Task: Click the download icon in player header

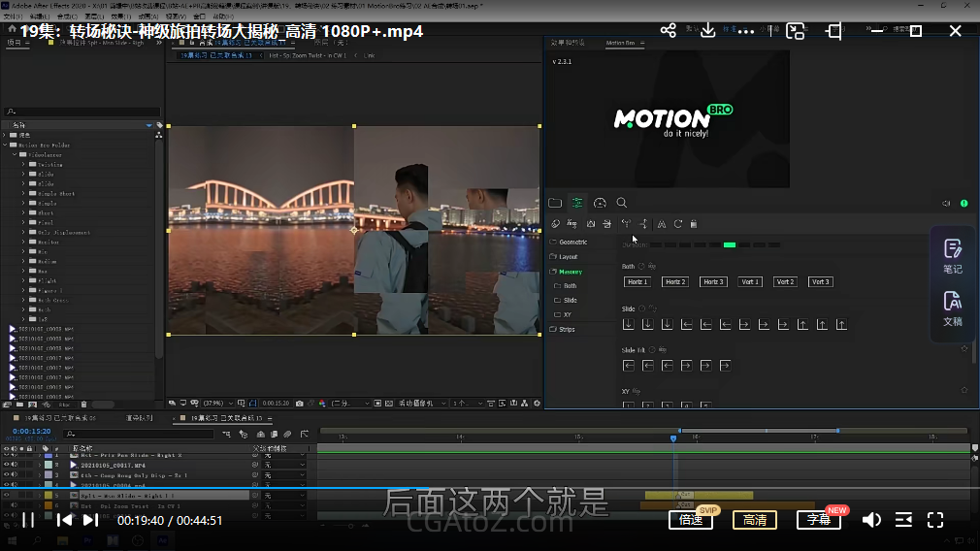Action: 708,31
